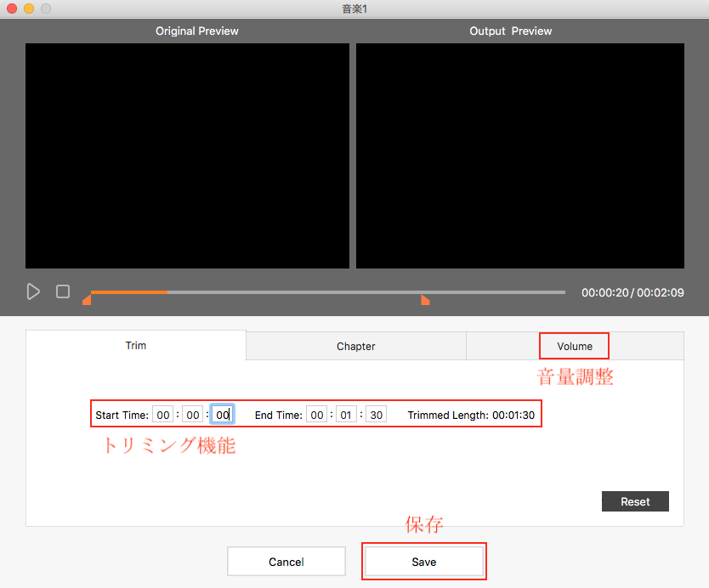Click the Output Preview video pane
This screenshot has height=588, width=709.
[520, 156]
